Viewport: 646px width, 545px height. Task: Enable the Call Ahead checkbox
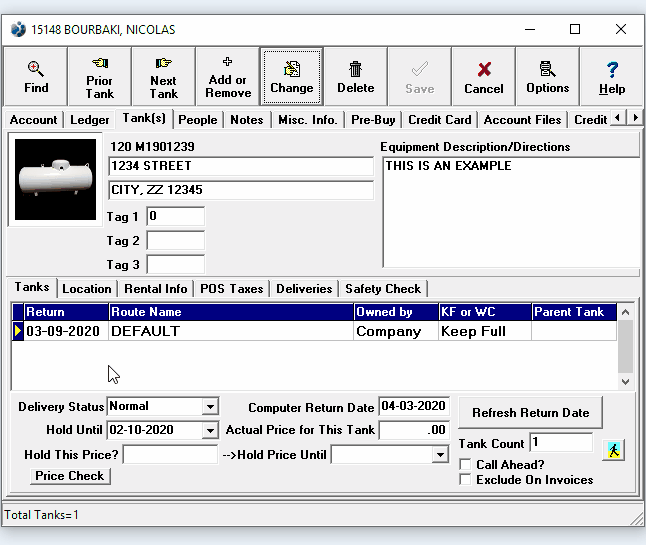pos(466,465)
